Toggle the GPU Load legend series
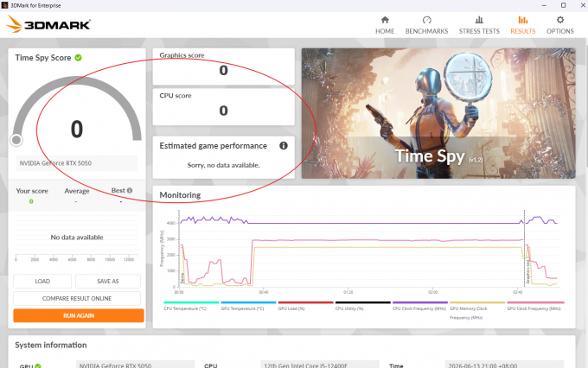Image resolution: width=588 pixels, height=368 pixels. point(305,306)
